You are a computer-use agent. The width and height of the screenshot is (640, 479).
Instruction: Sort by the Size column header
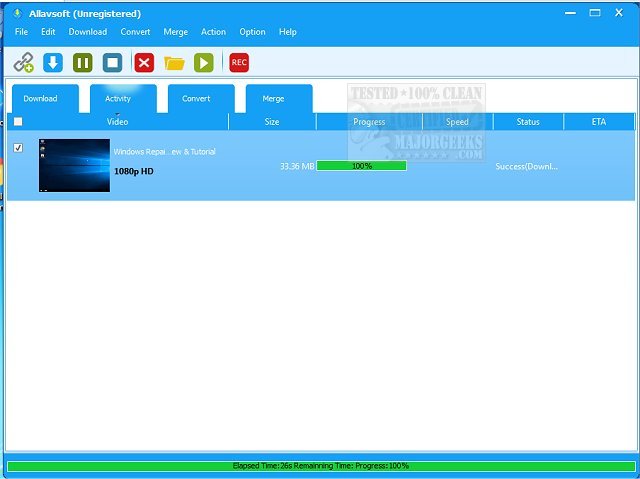(272, 122)
